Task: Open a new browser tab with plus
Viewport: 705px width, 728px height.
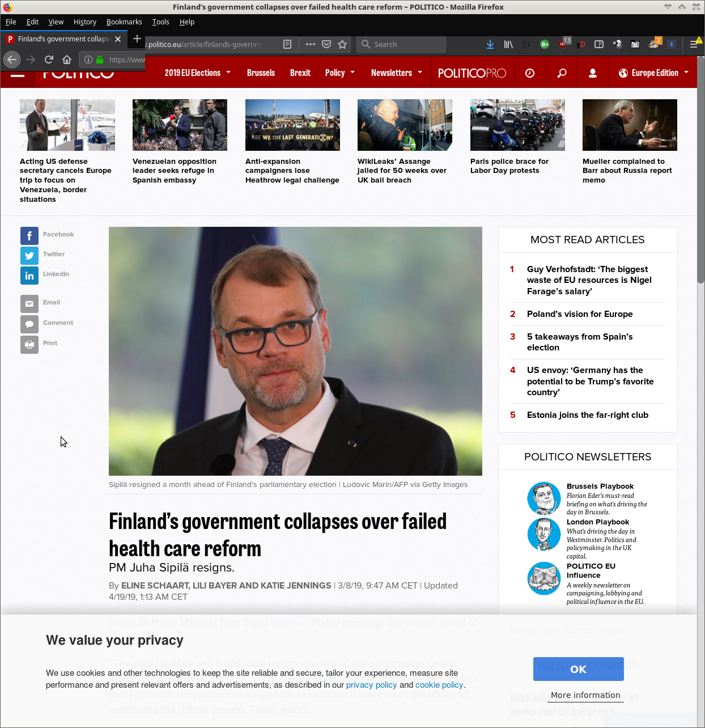Action: 137,39
